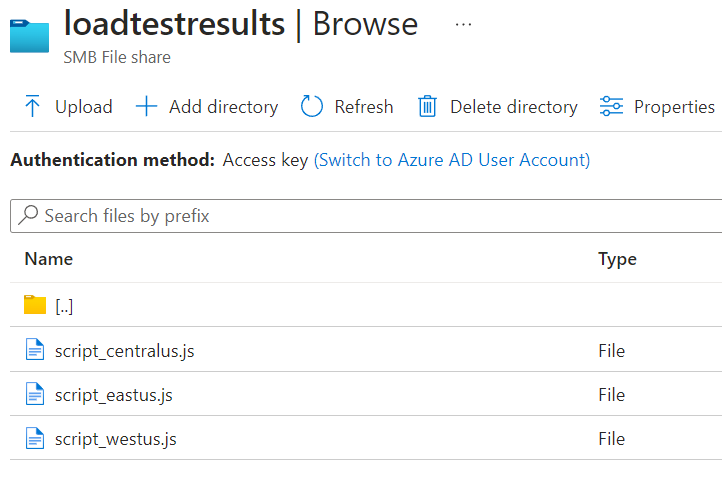Open Properties from the toolbar

(x=674, y=107)
